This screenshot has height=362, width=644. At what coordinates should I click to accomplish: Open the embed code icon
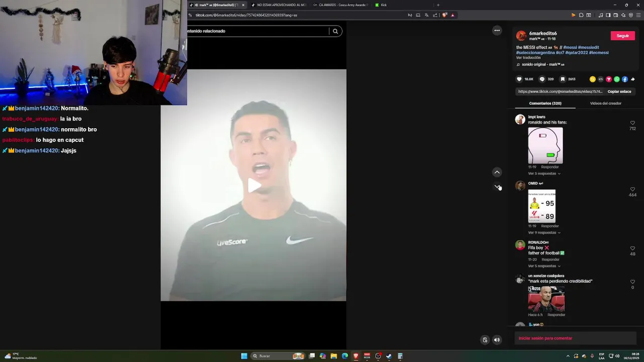point(601,79)
